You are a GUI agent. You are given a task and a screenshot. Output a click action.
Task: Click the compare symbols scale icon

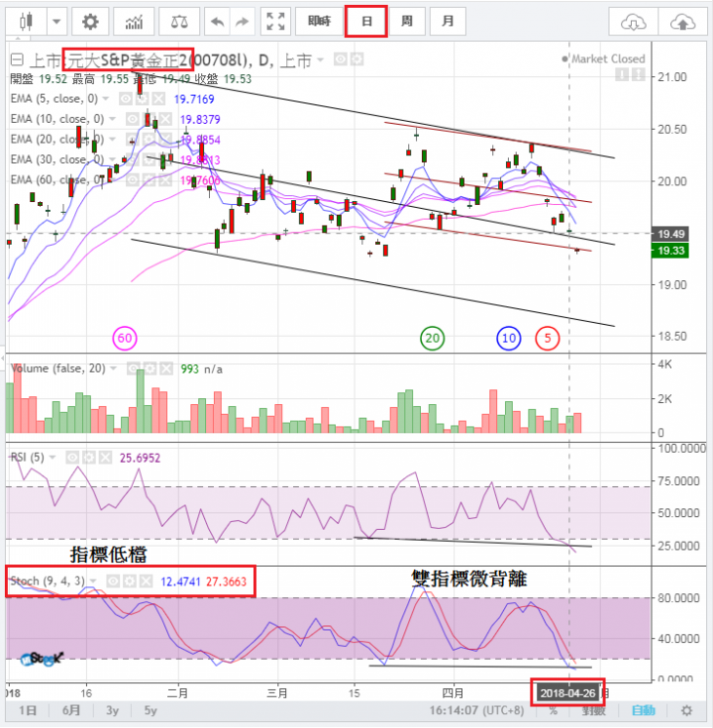[179, 22]
